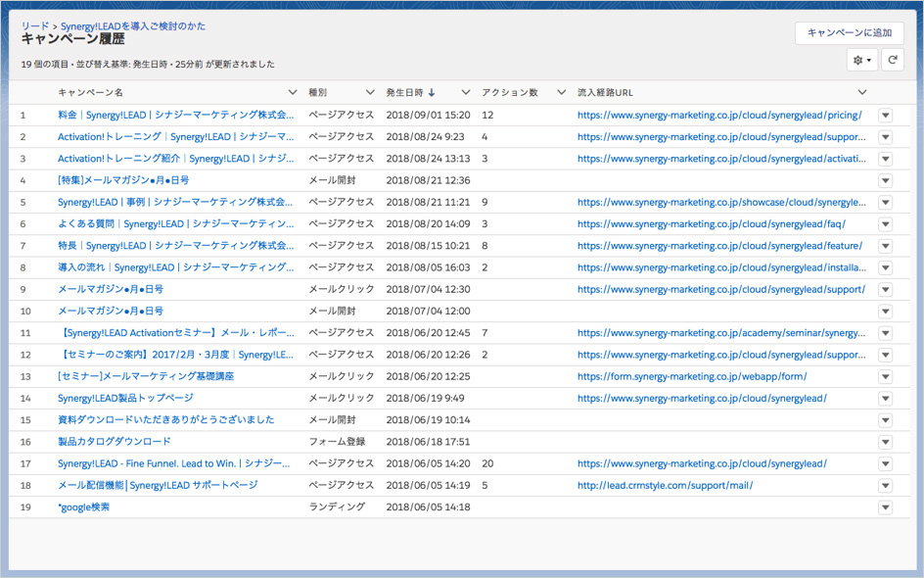Open row actions for *google検索 row

[885, 507]
